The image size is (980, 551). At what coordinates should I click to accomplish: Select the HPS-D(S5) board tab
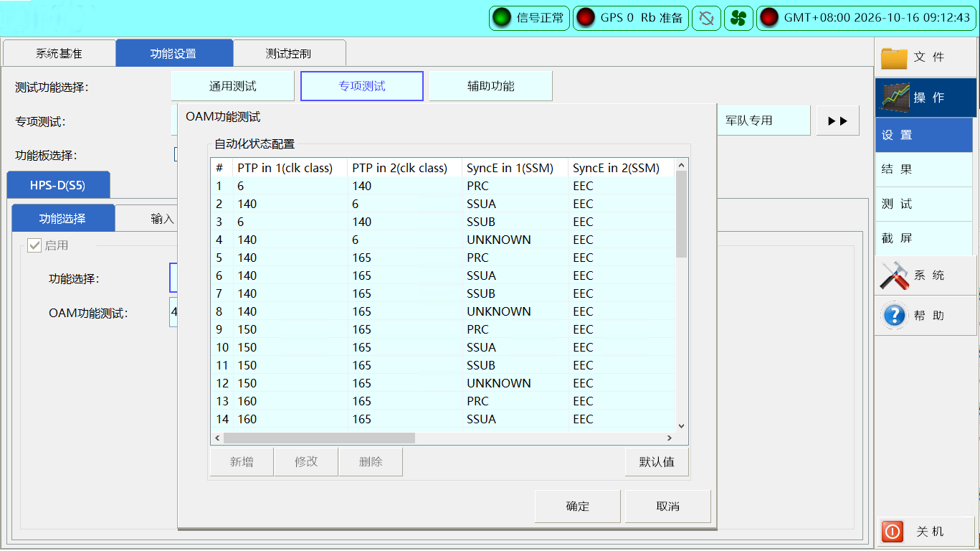(58, 185)
